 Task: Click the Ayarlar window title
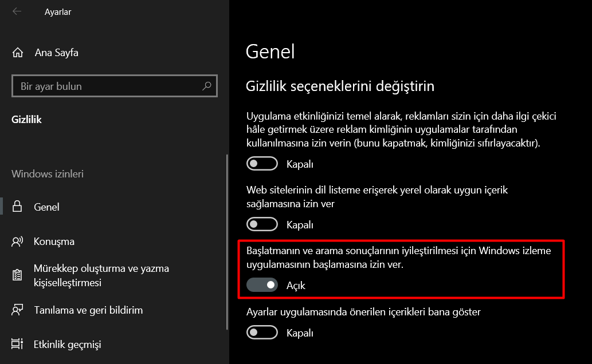click(57, 11)
